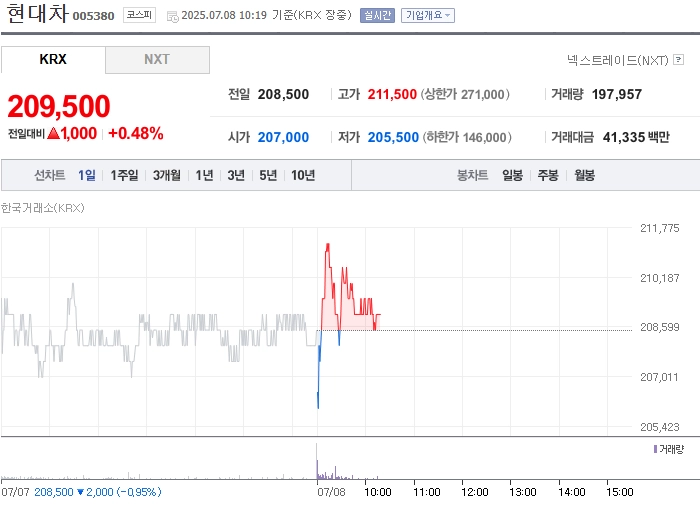
Task: Click the 저가 value 205,500
Action: coord(393,137)
